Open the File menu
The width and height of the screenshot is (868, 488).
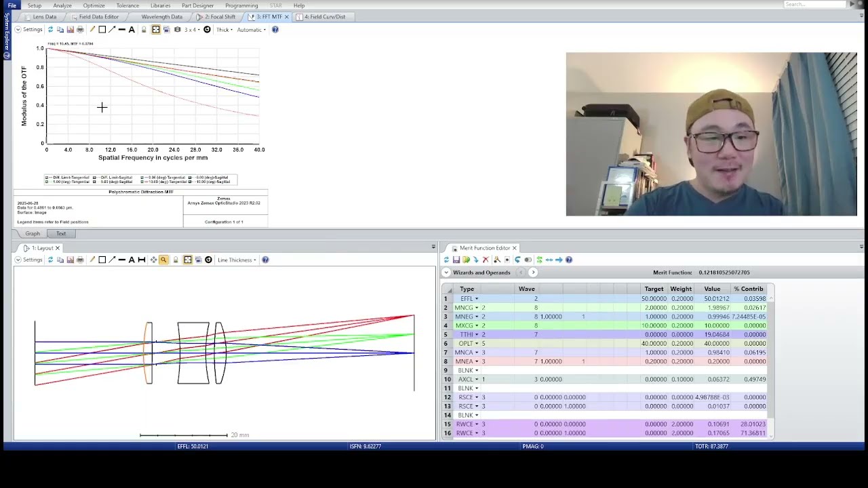pyautogui.click(x=12, y=5)
